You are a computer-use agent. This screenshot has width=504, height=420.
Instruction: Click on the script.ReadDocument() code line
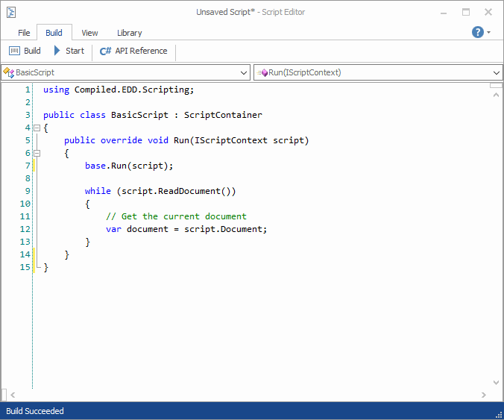pos(160,191)
